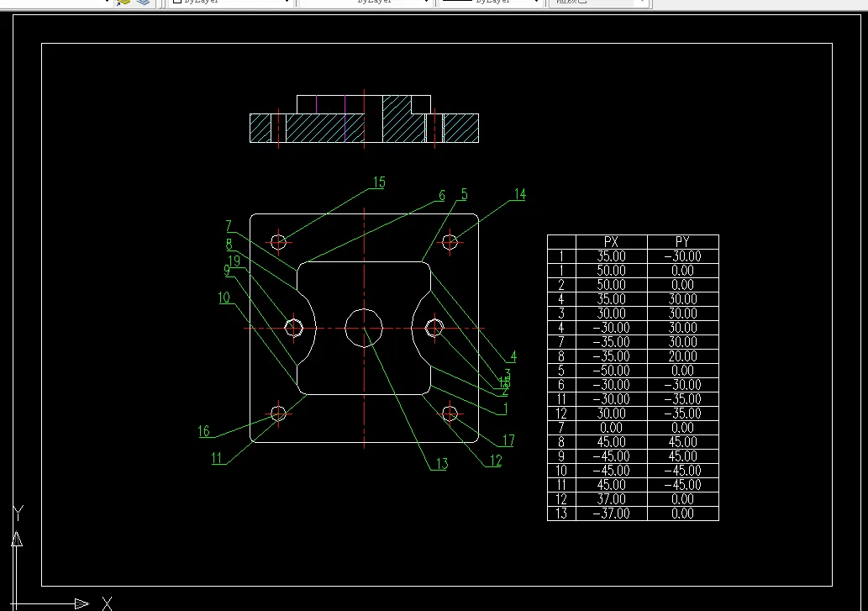Image resolution: width=868 pixels, height=611 pixels.
Task: Select the left-most hatched area in section view
Action: (260, 128)
